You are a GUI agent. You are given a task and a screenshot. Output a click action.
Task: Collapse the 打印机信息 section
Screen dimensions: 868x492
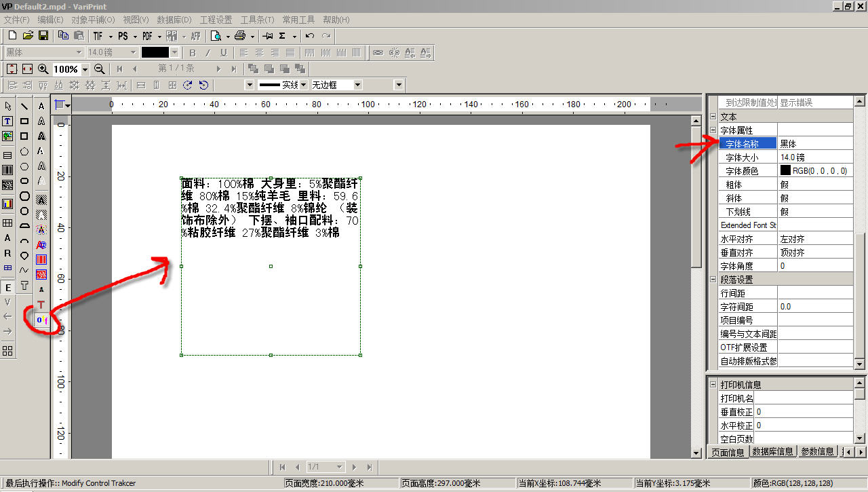point(713,385)
